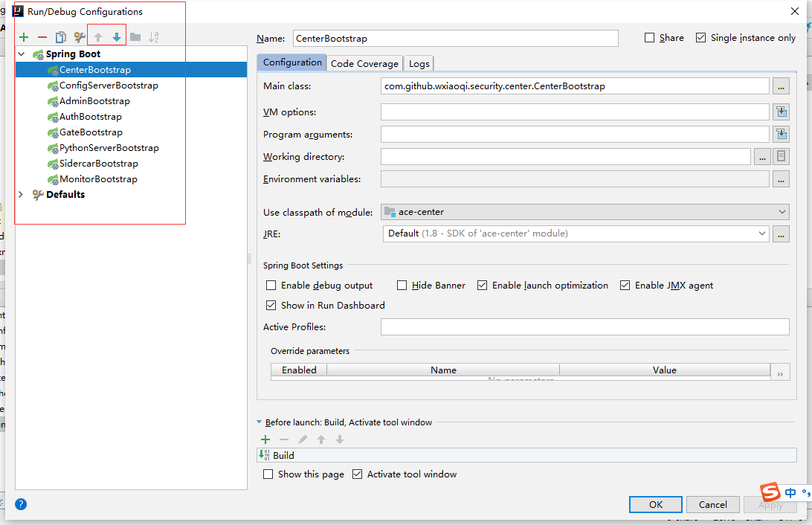Select MonitorBootstrap configuration
812x525 pixels.
tap(98, 178)
